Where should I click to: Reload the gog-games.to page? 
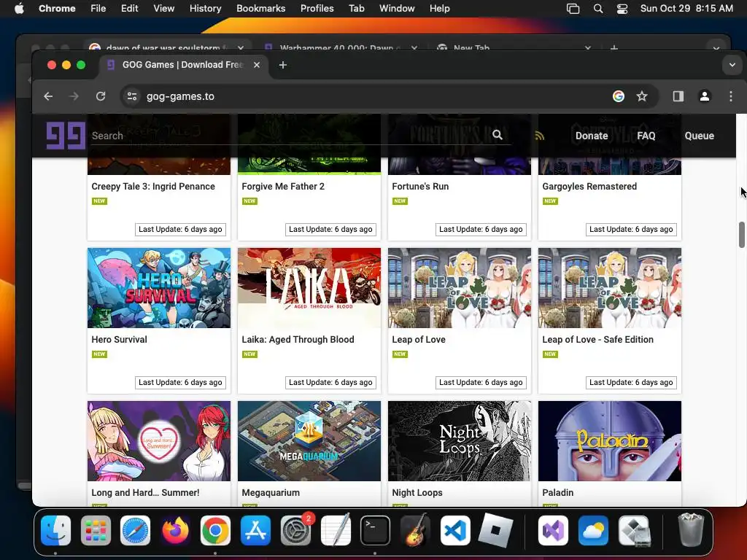101,96
